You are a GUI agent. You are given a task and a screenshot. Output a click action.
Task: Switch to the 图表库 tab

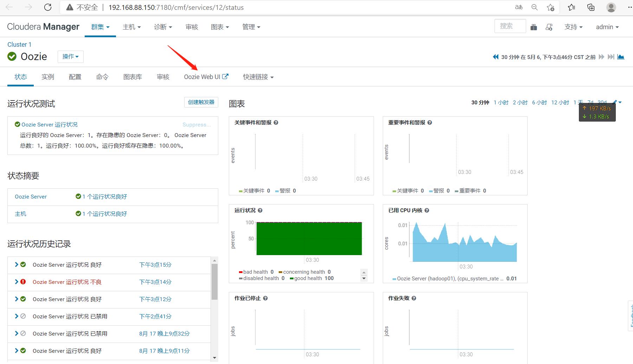pos(133,77)
